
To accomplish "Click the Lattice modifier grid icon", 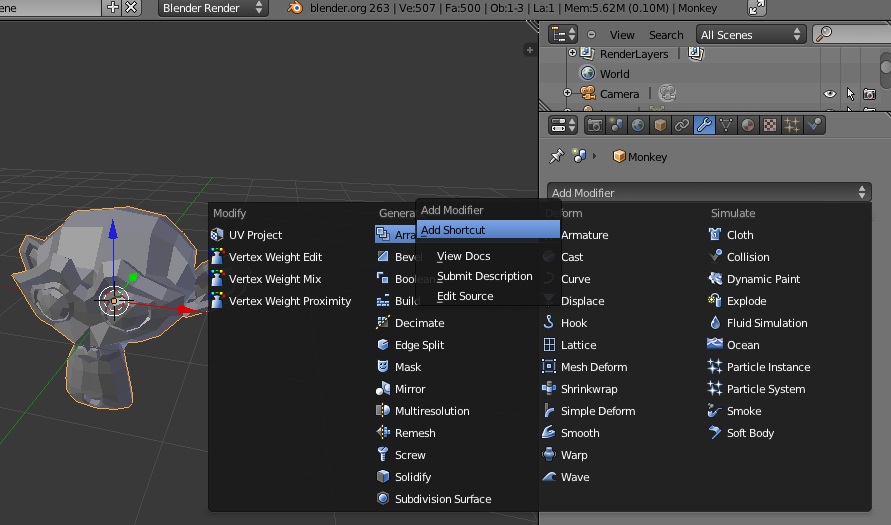I will pyautogui.click(x=549, y=345).
